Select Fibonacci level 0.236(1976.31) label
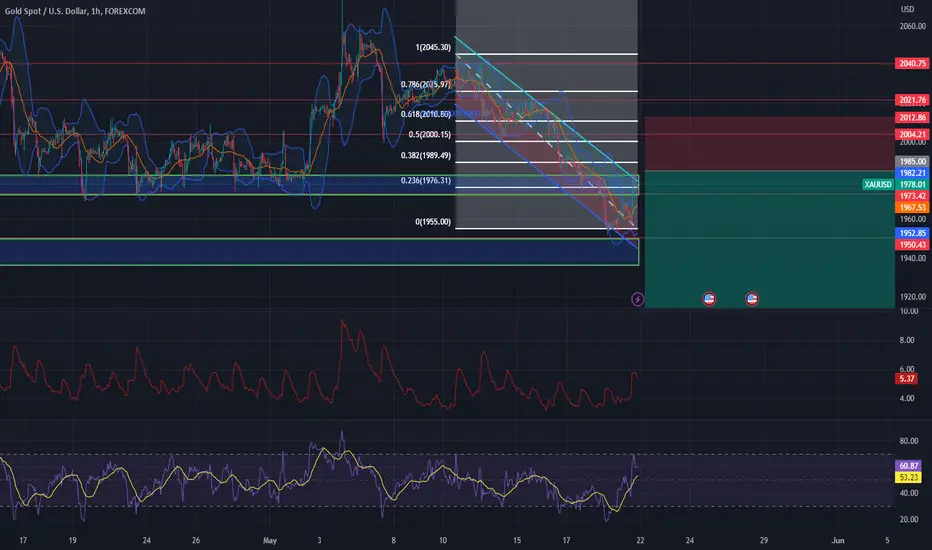 (426, 180)
